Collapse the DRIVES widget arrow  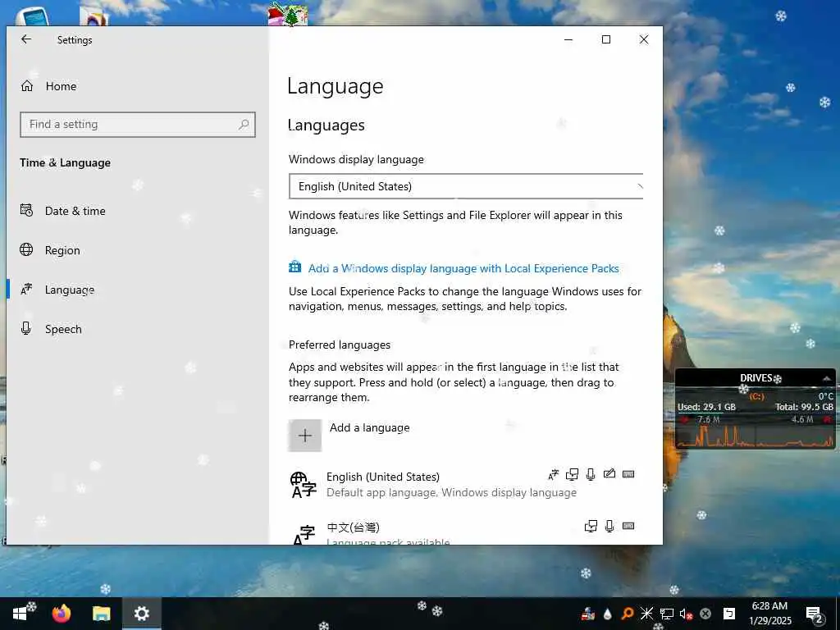(827, 378)
